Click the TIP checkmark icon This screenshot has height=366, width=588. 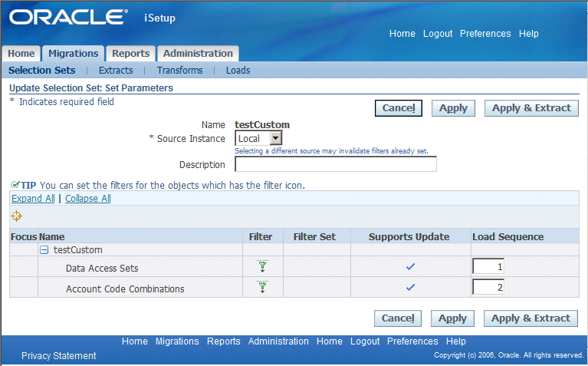pos(15,184)
